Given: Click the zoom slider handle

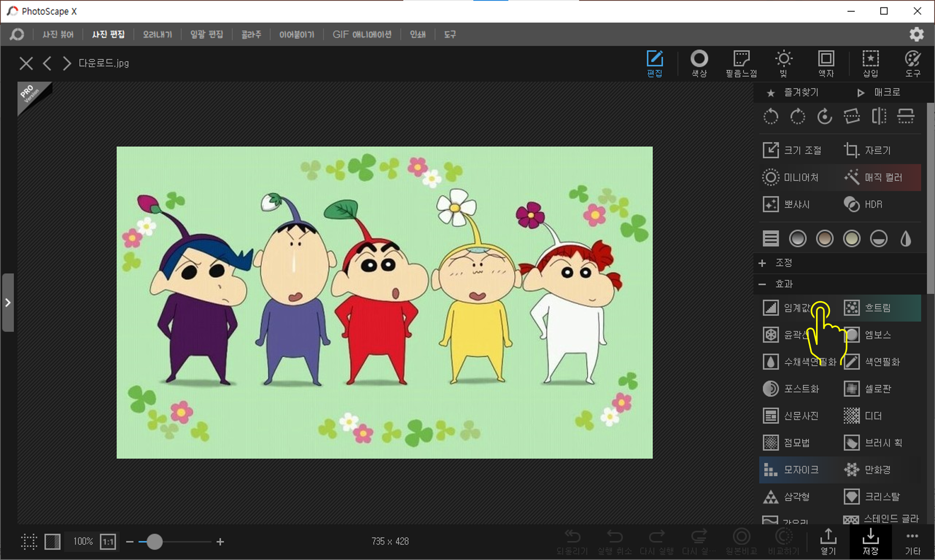Looking at the screenshot, I should click(154, 542).
